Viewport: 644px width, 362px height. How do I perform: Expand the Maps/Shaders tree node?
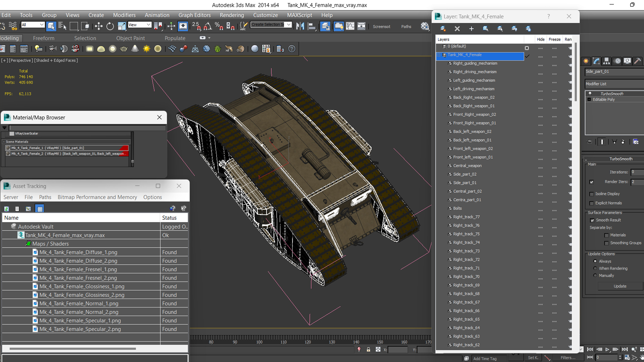click(x=28, y=244)
